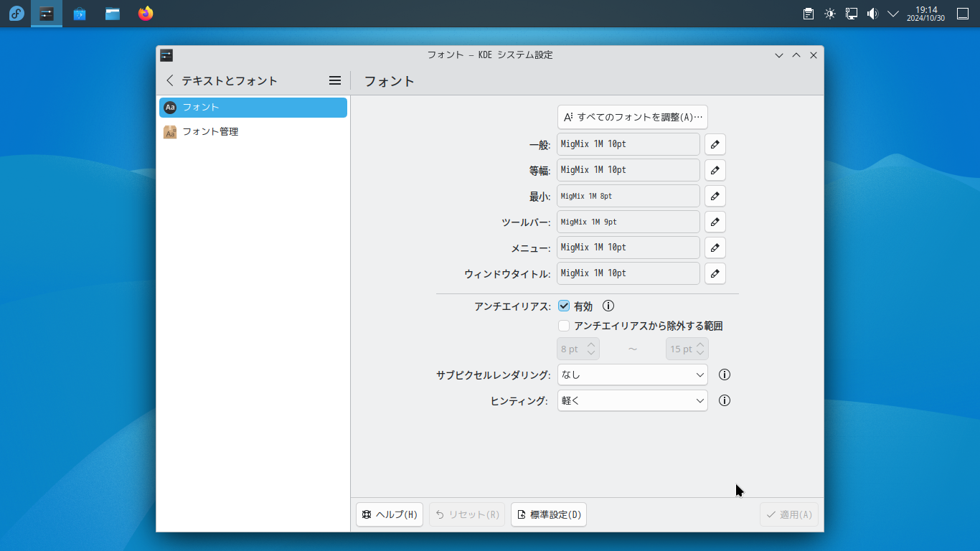Show info for アンチエイリアス 有効 option
980x551 pixels.
(x=608, y=306)
